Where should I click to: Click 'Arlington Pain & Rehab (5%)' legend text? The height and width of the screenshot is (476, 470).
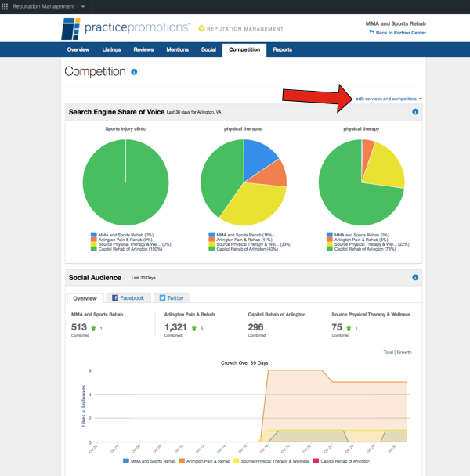[361, 240]
